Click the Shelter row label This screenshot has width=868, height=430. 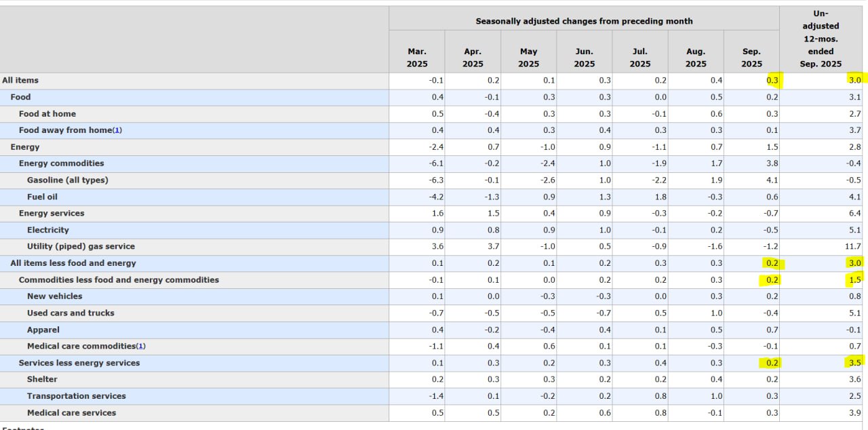coord(42,379)
